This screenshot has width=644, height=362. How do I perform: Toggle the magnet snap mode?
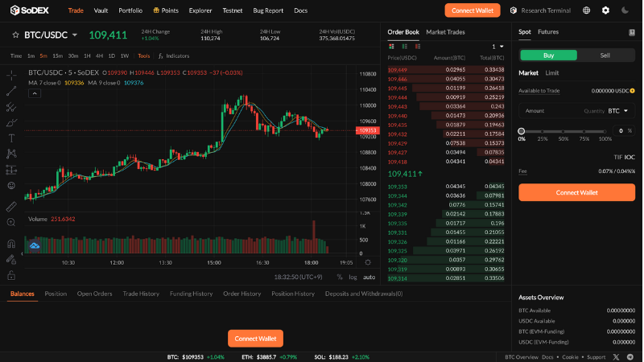(11, 244)
